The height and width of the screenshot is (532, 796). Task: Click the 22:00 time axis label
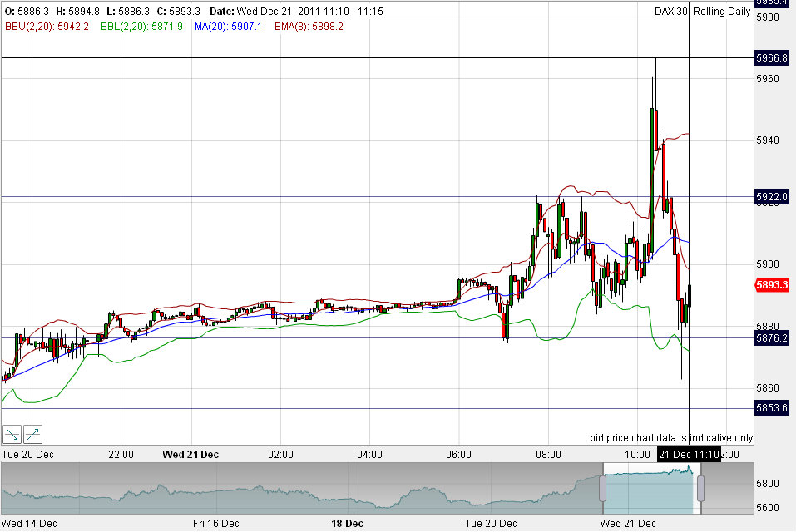[x=121, y=455]
